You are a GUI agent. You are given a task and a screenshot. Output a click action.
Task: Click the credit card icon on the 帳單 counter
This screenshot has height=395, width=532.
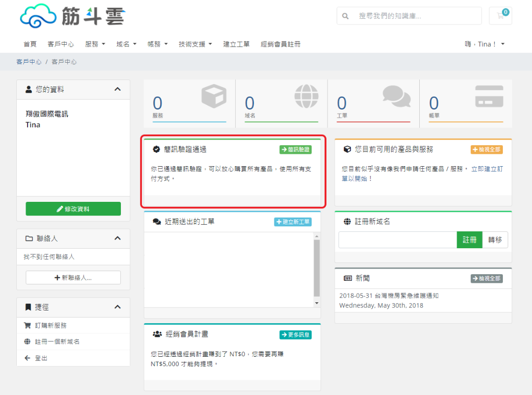[489, 96]
